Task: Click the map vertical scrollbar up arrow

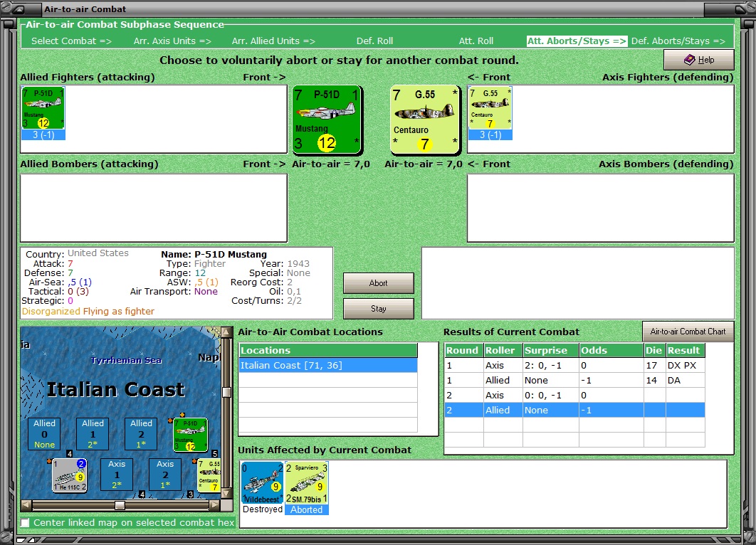Action: click(x=226, y=332)
